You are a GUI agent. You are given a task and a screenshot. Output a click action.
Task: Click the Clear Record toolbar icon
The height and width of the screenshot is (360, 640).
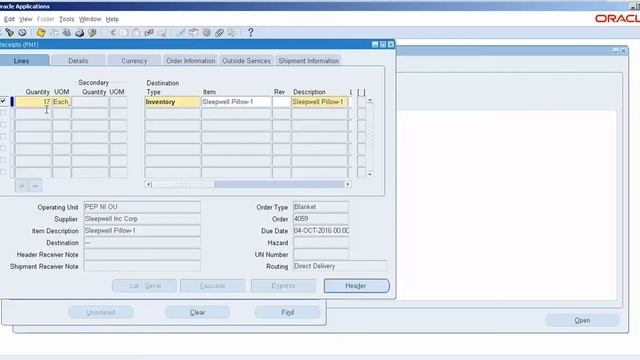click(x=149, y=33)
